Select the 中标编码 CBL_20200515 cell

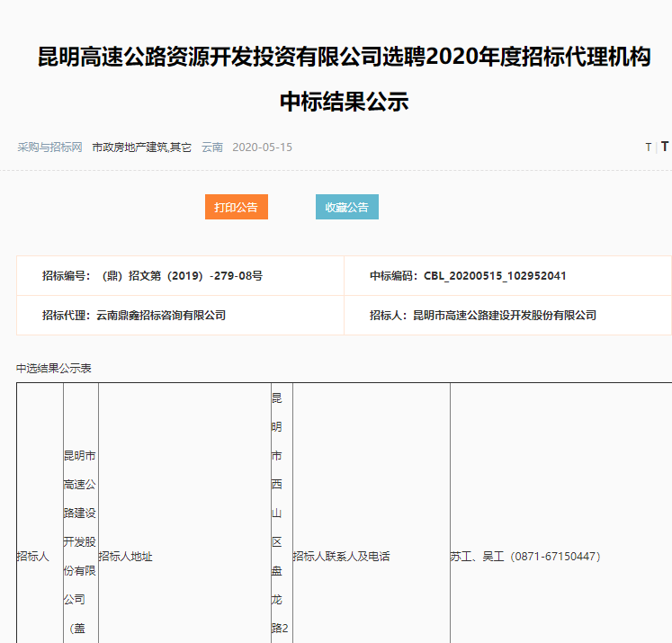(507, 276)
